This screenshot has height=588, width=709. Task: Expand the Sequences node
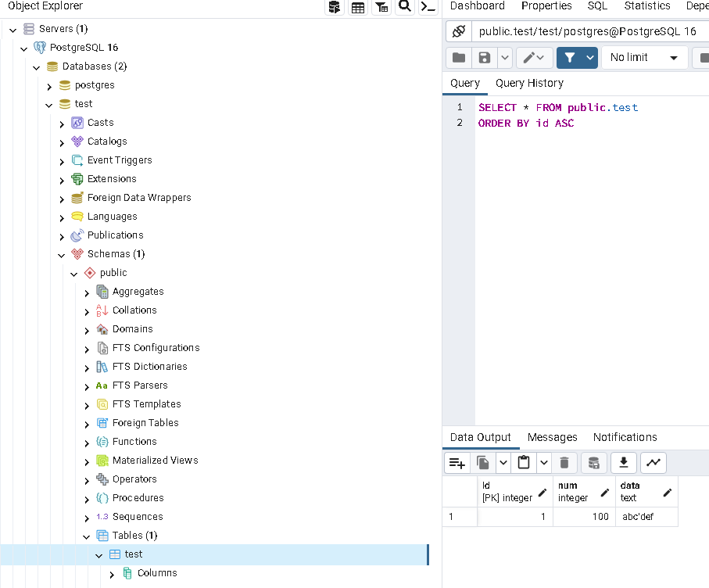pos(87,518)
